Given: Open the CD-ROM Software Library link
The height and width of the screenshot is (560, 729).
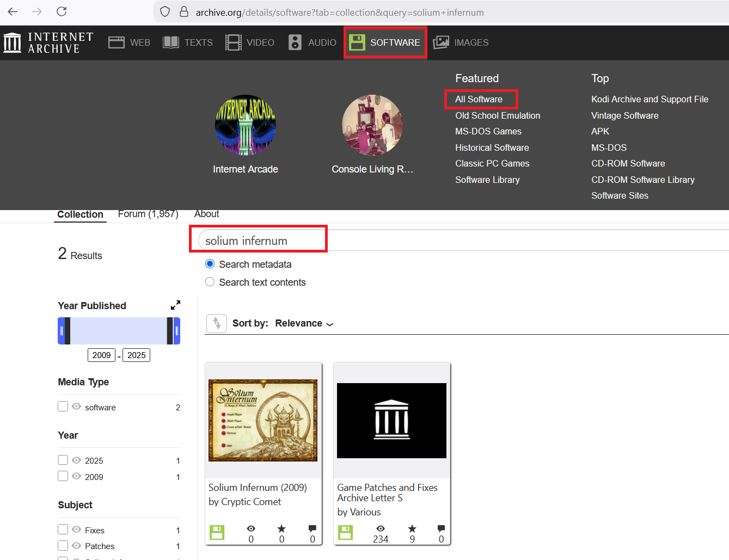Looking at the screenshot, I should coord(643,180).
